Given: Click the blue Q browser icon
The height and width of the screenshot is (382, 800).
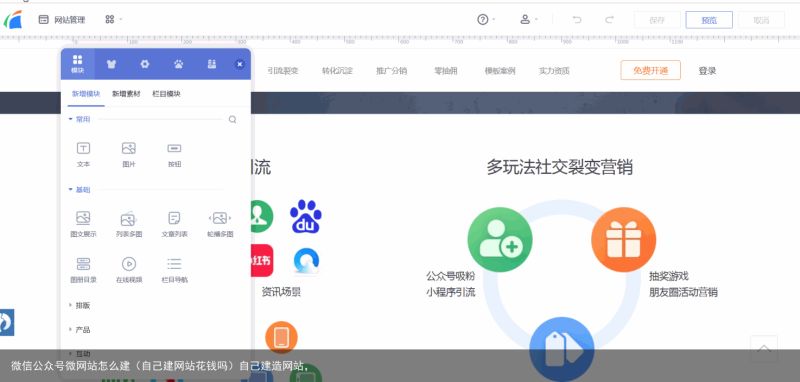Looking at the screenshot, I should click(306, 261).
